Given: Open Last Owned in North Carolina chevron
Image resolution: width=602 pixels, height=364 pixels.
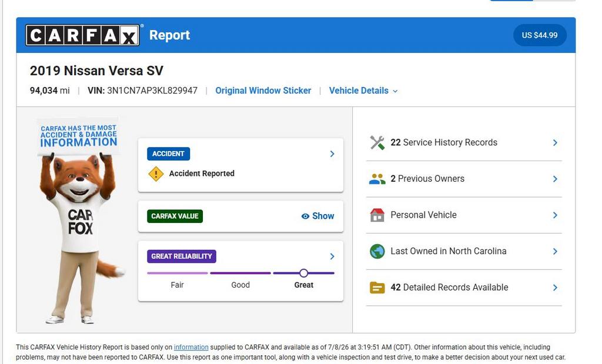Looking at the screenshot, I should 555,251.
